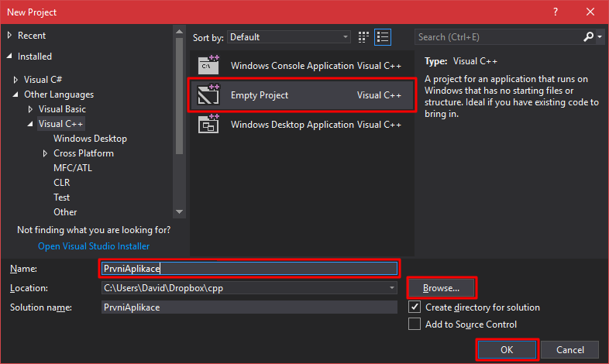Open the help question mark button

coord(556,12)
